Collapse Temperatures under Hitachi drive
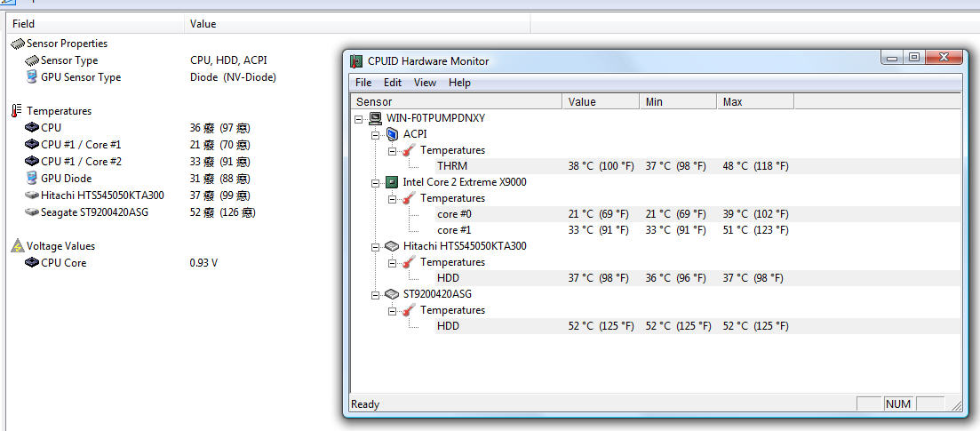This screenshot has height=431, width=980. point(393,262)
